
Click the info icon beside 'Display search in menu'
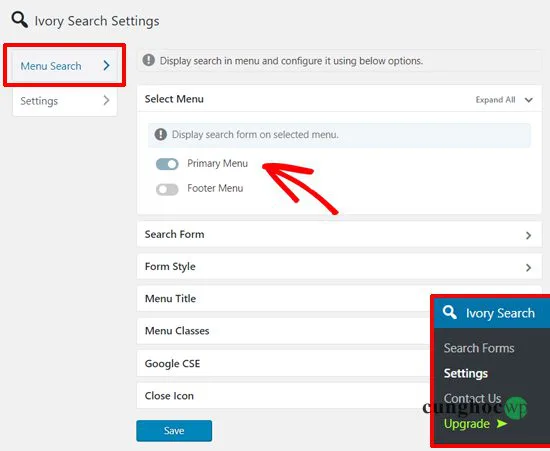click(x=148, y=60)
